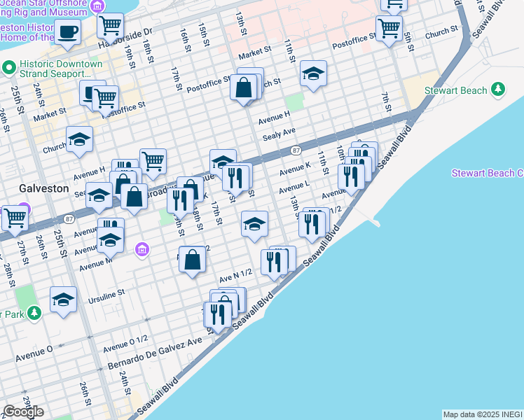Open the shopping bag marker touching the Broadway label
The height and width of the screenshot is (420, 524).
(x=134, y=198)
